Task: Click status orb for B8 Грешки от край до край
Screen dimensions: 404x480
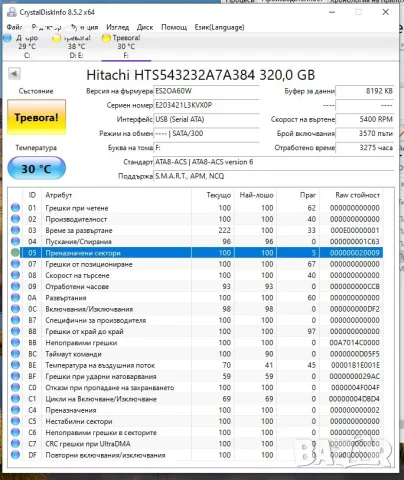Action: pos(15,331)
